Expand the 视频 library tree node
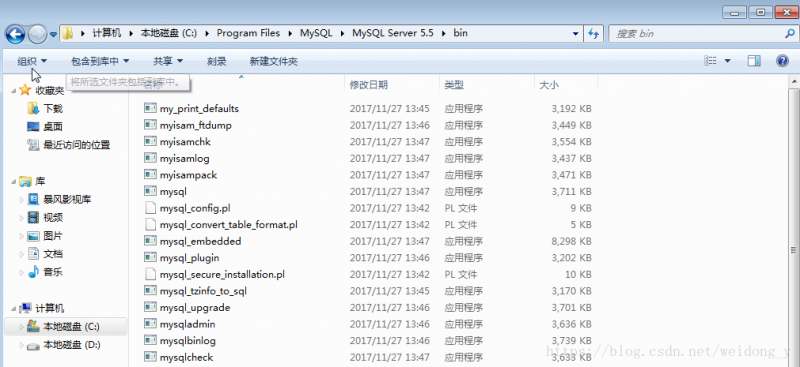The height and width of the screenshot is (367, 800). (21, 218)
